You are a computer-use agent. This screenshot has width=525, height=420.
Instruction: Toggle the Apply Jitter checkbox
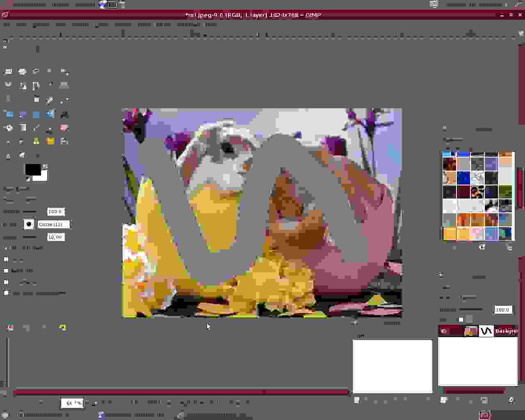(x=6, y=271)
